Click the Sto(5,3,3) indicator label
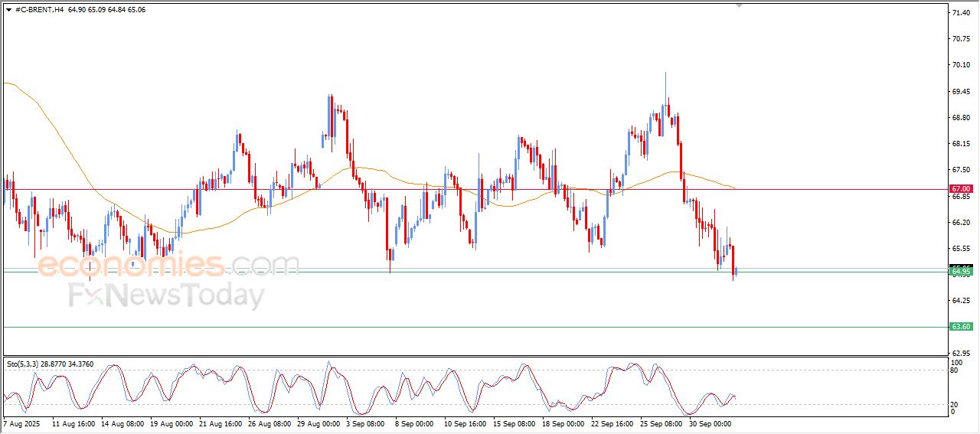Image resolution: width=980 pixels, height=434 pixels. [x=24, y=364]
